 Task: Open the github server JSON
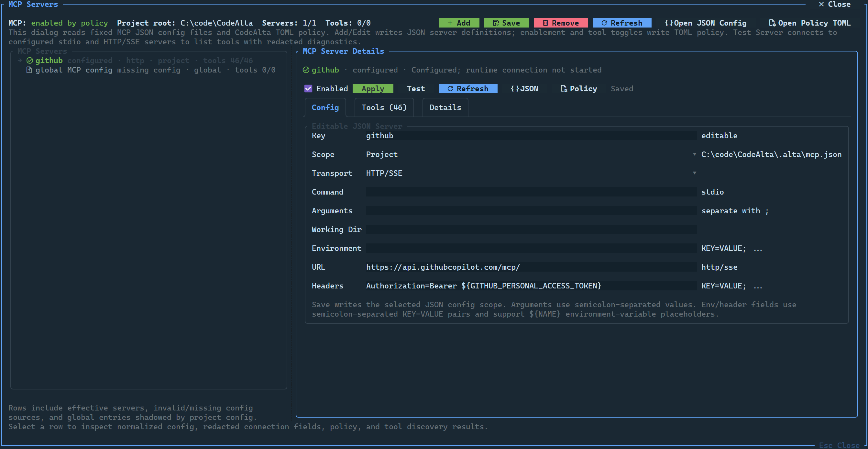point(525,89)
